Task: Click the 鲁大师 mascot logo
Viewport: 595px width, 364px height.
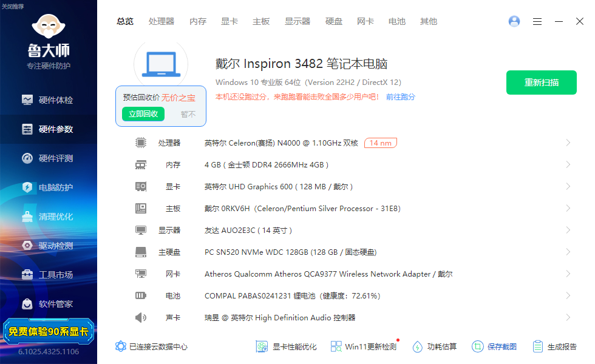Action: pos(49,26)
